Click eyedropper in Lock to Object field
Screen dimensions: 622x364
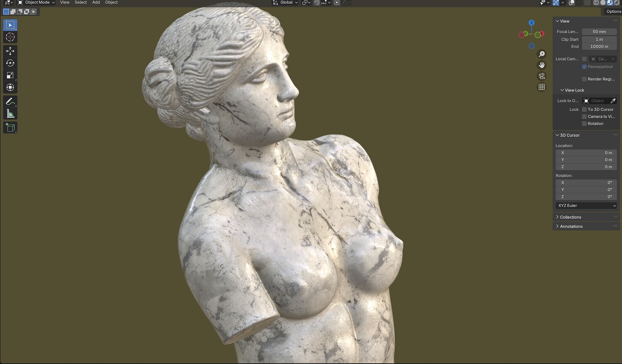[613, 101]
